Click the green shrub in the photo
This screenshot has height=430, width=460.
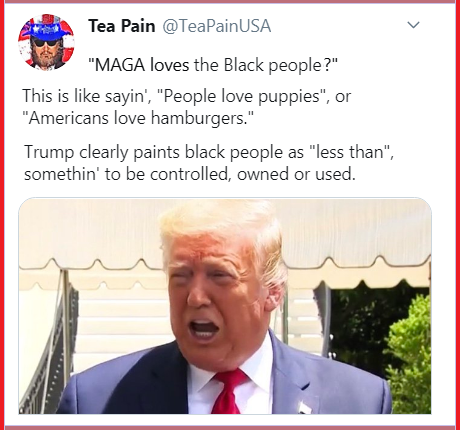(x=409, y=355)
